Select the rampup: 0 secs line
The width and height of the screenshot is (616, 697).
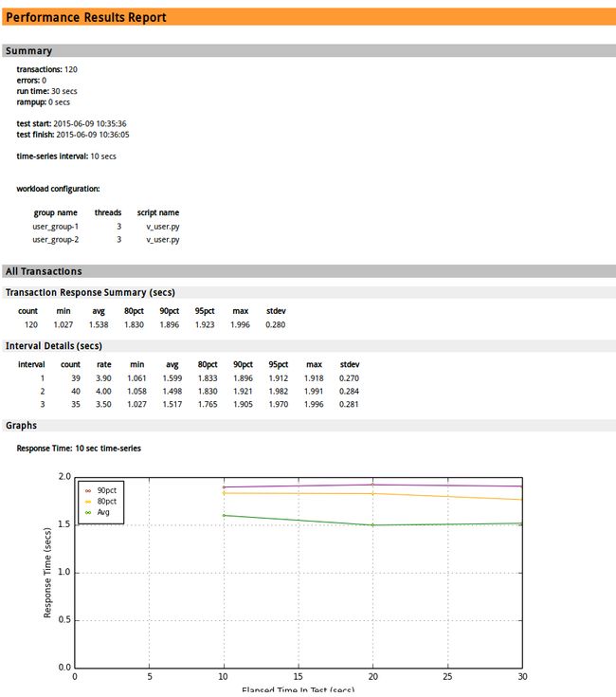tap(43, 102)
